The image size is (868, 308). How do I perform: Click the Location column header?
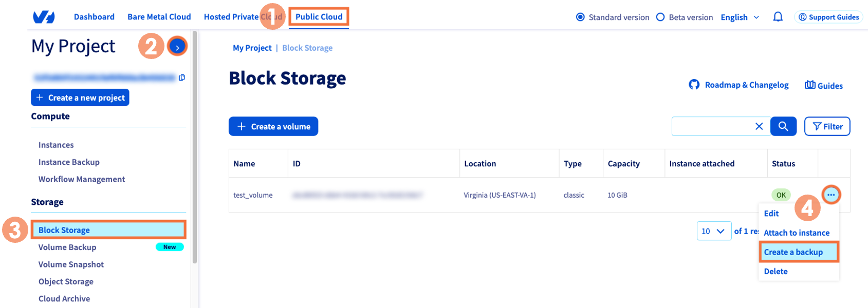(x=480, y=164)
